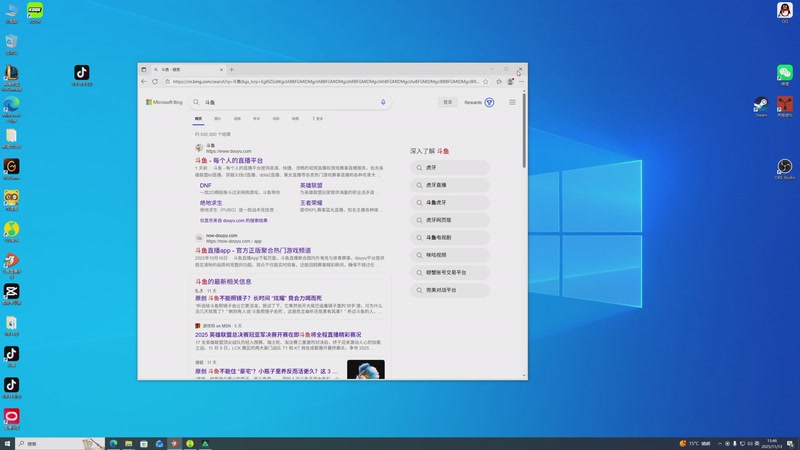The width and height of the screenshot is (800, 450).
Task: Click the page's vertical scrollbar thumb
Action: [x=524, y=130]
